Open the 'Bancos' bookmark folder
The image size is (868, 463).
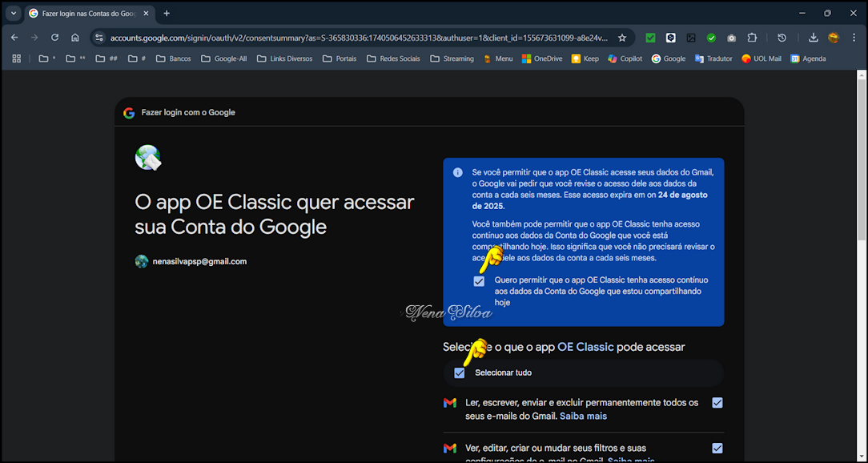click(173, 58)
